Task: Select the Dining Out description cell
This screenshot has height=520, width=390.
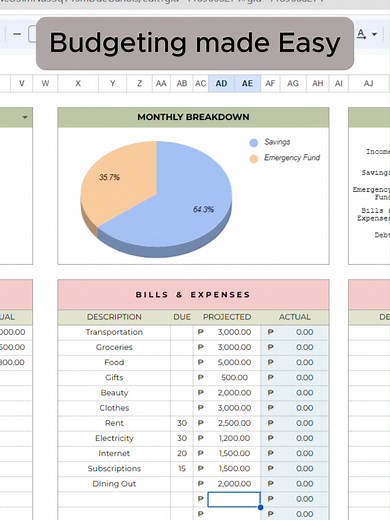Action: pyautogui.click(x=114, y=484)
